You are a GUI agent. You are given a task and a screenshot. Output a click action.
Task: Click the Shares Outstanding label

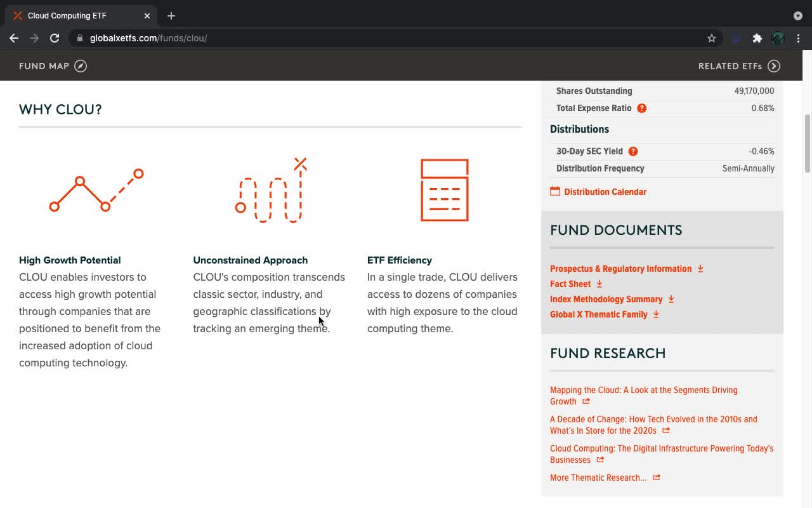[594, 91]
